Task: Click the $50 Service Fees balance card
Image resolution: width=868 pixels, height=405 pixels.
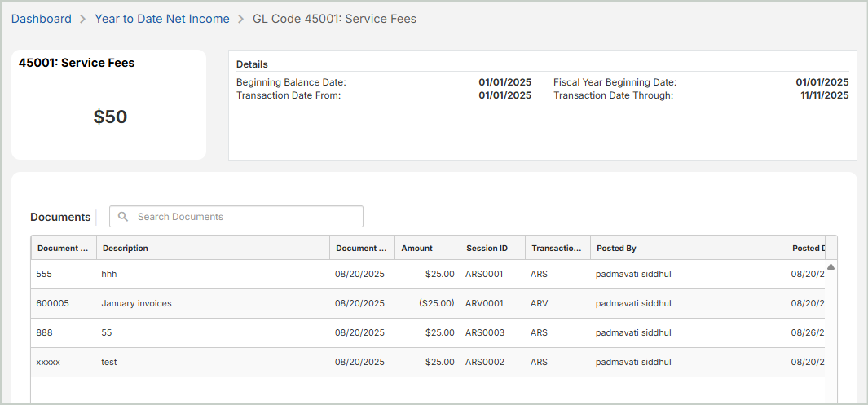Action: 109,117
